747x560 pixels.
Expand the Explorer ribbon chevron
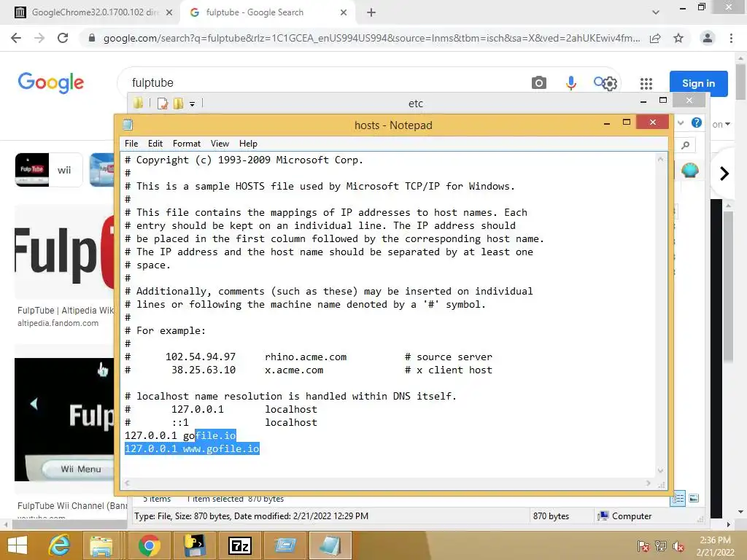pyautogui.click(x=681, y=122)
